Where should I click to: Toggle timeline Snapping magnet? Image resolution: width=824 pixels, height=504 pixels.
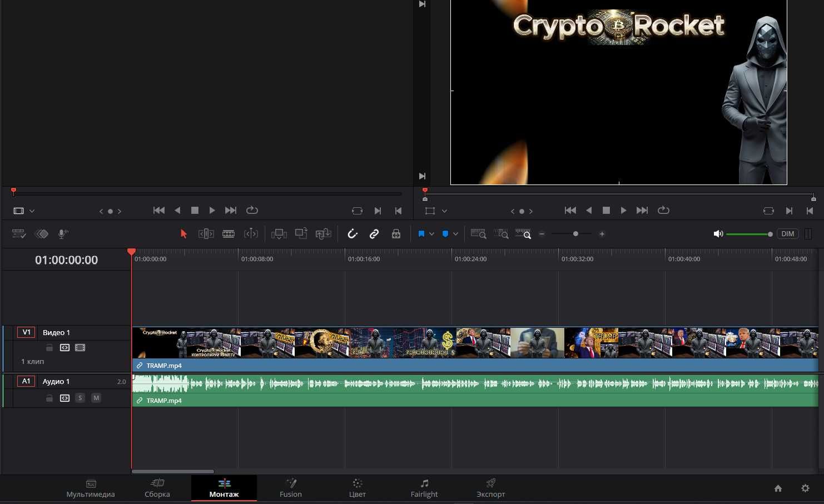click(x=353, y=234)
